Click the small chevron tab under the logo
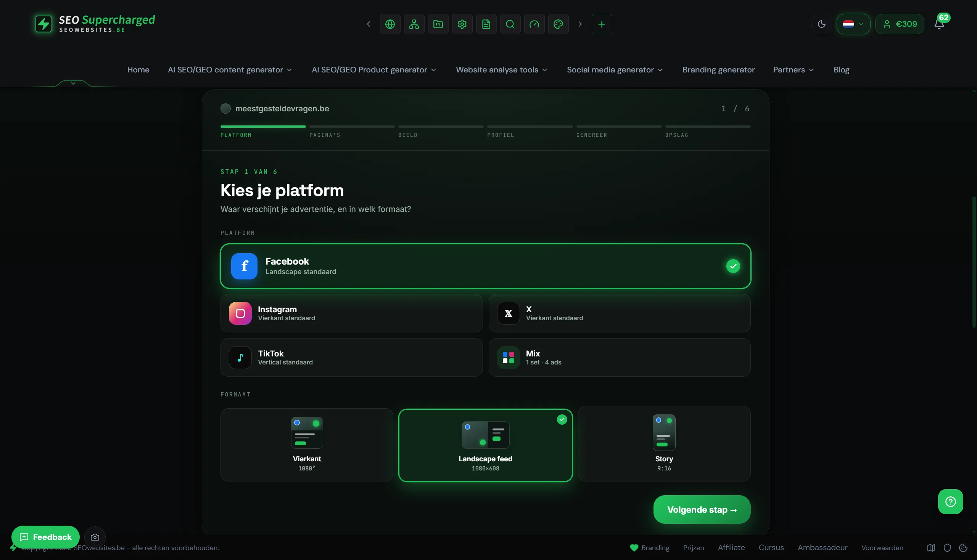This screenshot has width=977, height=560. (73, 83)
